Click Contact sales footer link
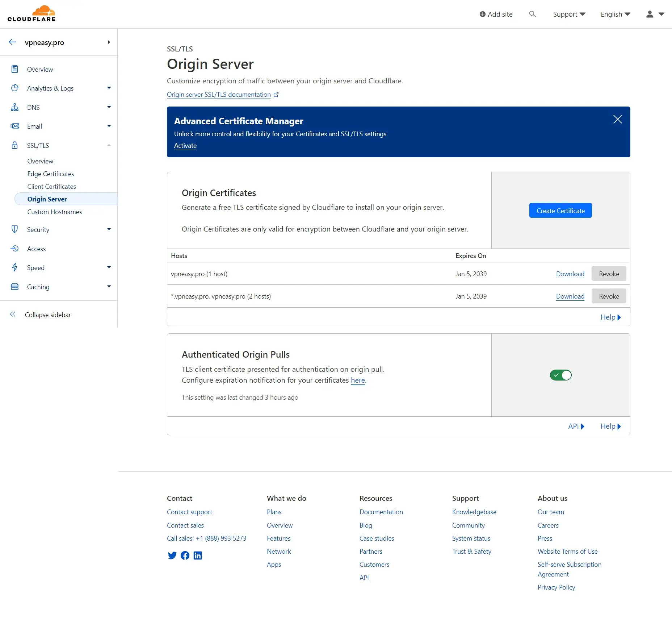 (x=185, y=525)
